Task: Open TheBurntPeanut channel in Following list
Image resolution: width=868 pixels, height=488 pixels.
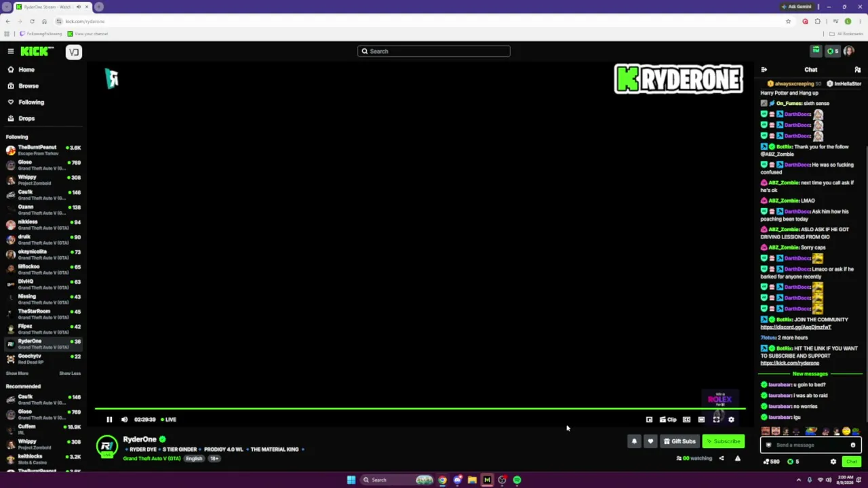Action: click(x=43, y=150)
